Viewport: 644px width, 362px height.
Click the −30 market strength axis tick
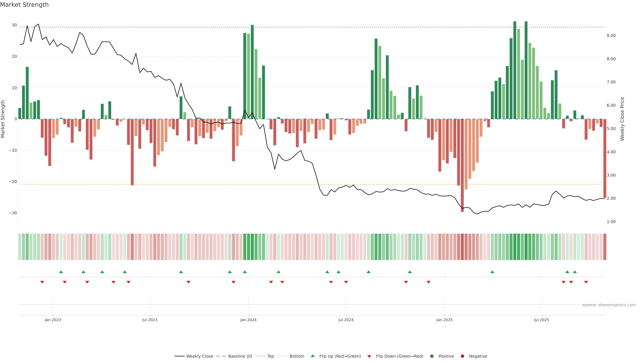point(13,213)
